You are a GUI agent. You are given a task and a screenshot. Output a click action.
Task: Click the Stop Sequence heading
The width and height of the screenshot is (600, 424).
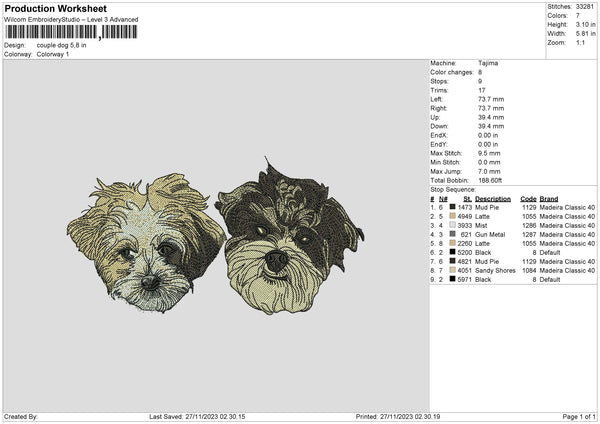452,187
